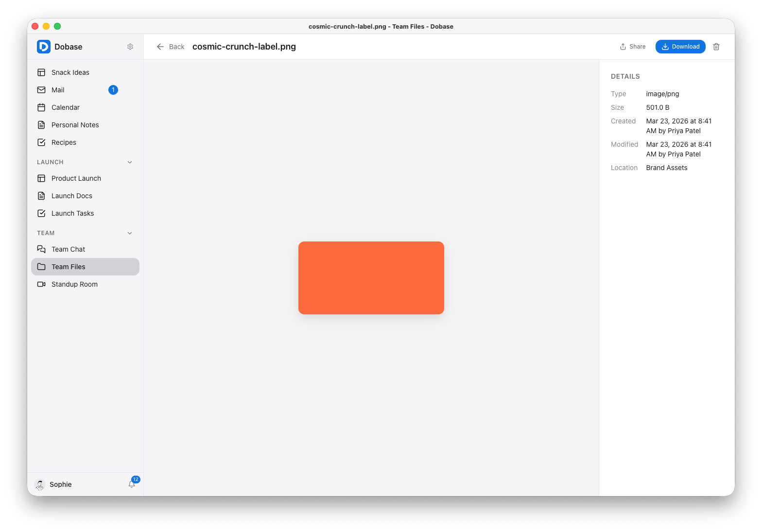Click the Launch Docs document icon

pos(41,196)
